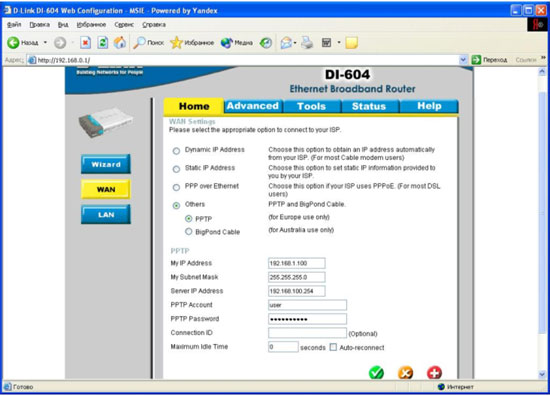Switch to the Home tab

coord(194,106)
